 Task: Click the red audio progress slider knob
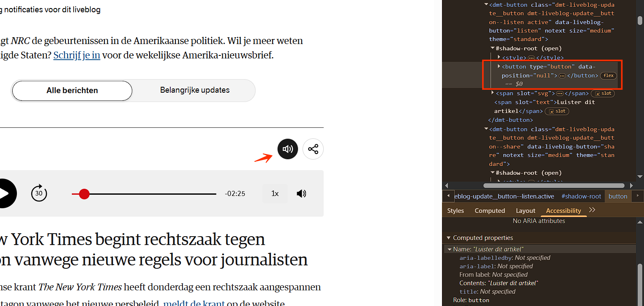click(85, 194)
